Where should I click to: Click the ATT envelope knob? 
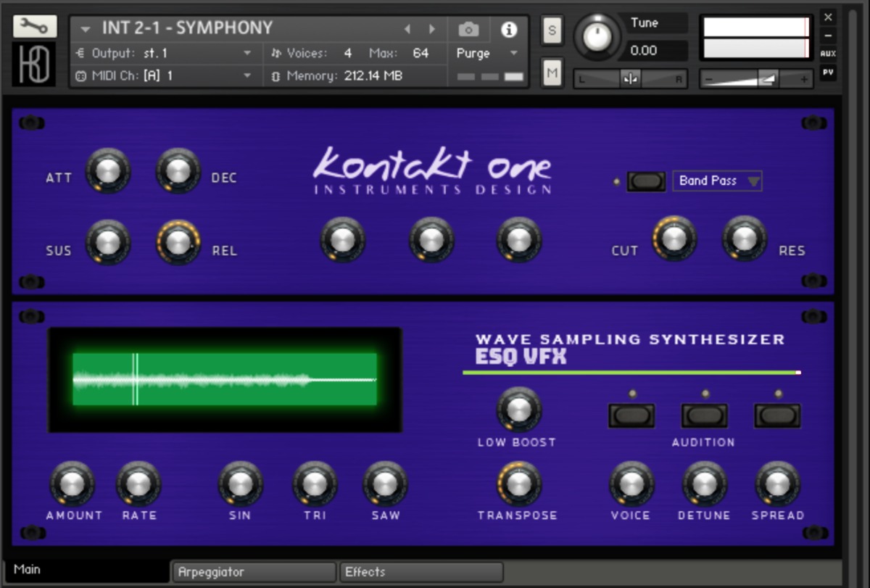107,172
